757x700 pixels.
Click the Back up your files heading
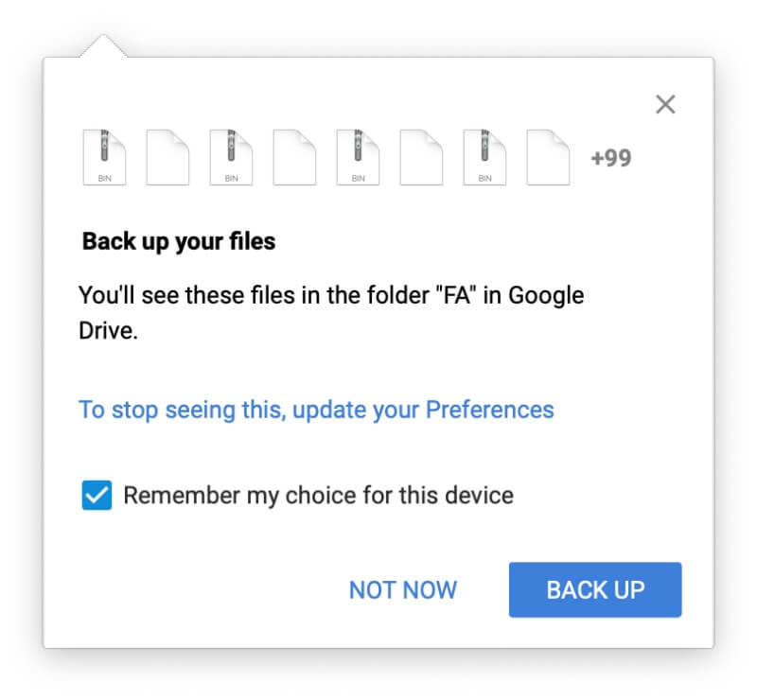[x=179, y=241]
